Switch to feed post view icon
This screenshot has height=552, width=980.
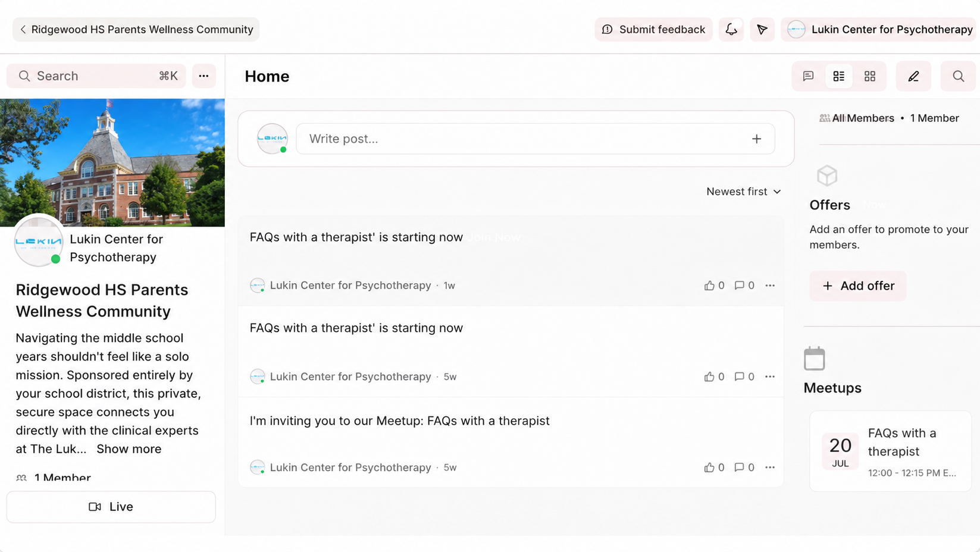(808, 76)
